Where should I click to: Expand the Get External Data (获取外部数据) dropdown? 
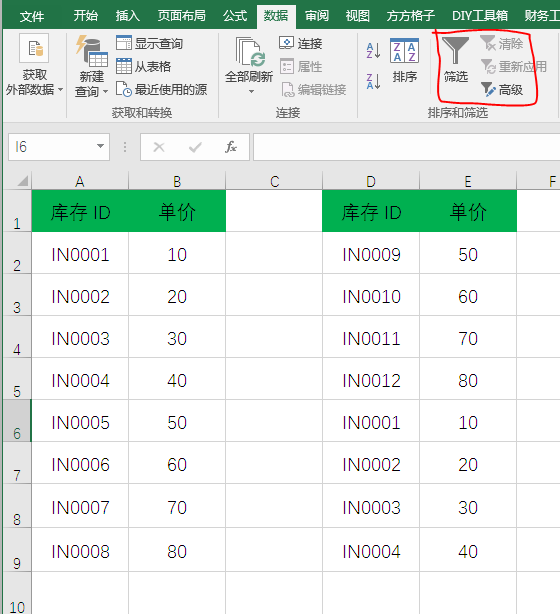pyautogui.click(x=60, y=90)
